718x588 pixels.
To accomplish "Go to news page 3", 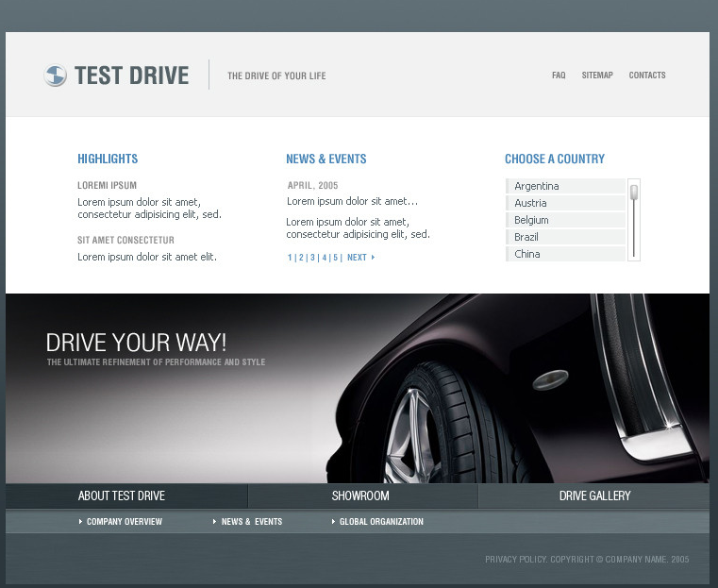I will tap(312, 258).
